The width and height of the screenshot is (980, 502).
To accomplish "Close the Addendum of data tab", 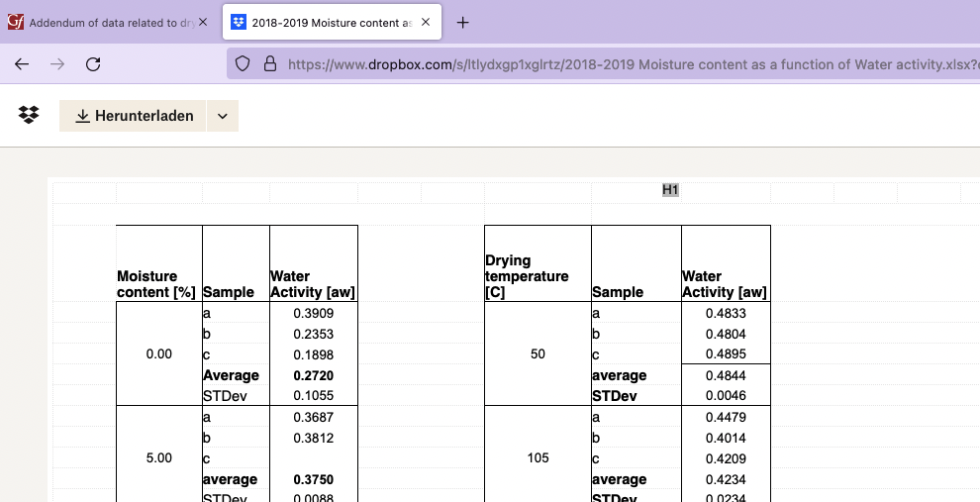I will click(x=203, y=22).
